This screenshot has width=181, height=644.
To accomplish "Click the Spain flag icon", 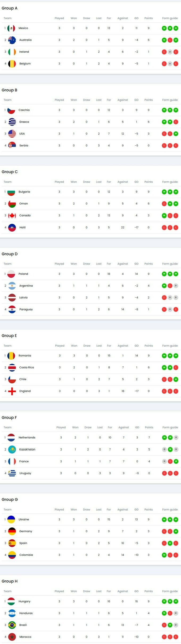I will point(12,543).
